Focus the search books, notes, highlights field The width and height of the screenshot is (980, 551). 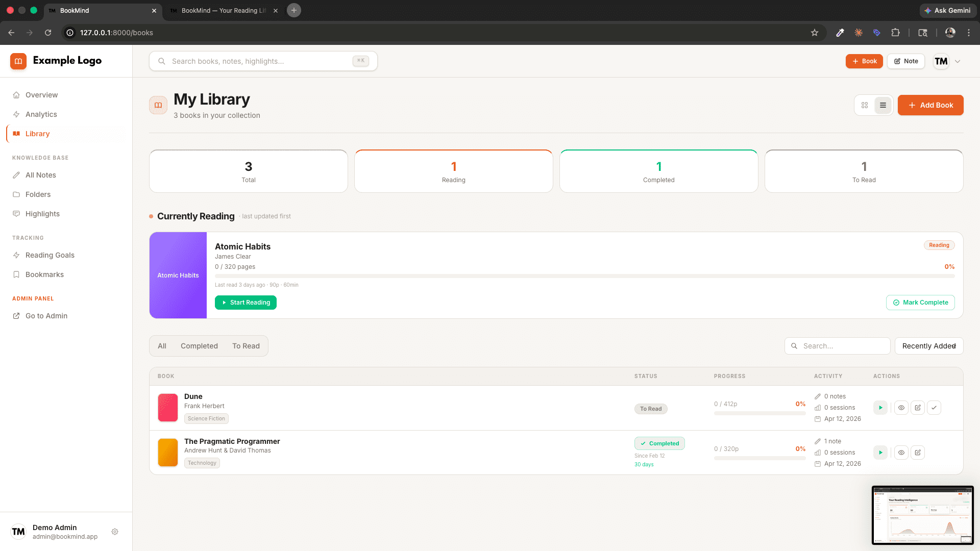pyautogui.click(x=263, y=61)
